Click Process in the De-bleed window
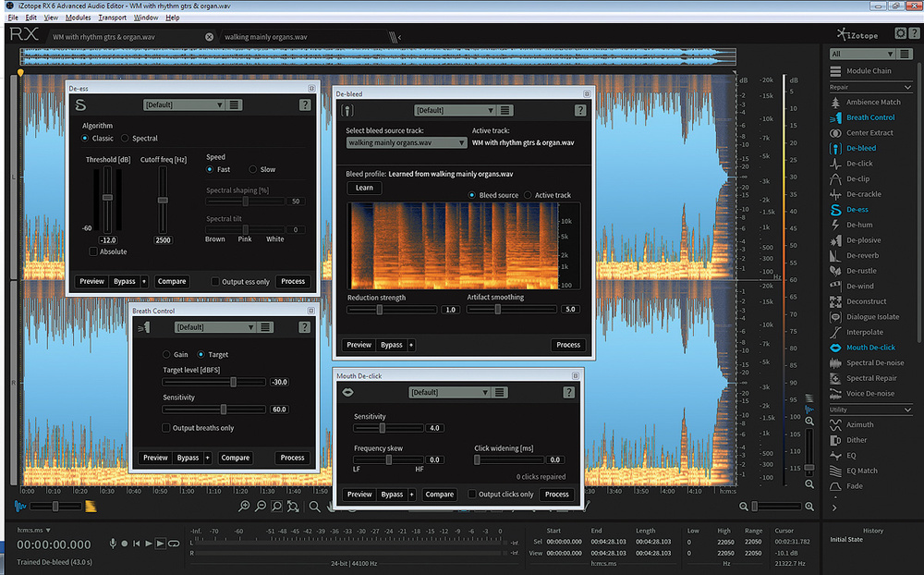This screenshot has width=924, height=575. [568, 345]
